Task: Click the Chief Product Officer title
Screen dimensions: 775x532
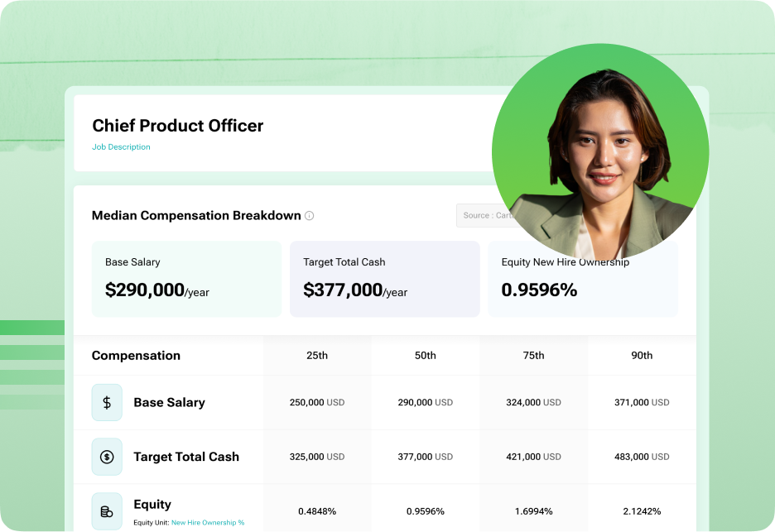Action: (178, 126)
